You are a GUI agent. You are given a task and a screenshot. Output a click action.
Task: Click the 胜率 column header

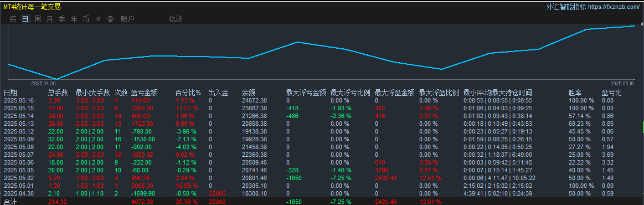pyautogui.click(x=575, y=93)
